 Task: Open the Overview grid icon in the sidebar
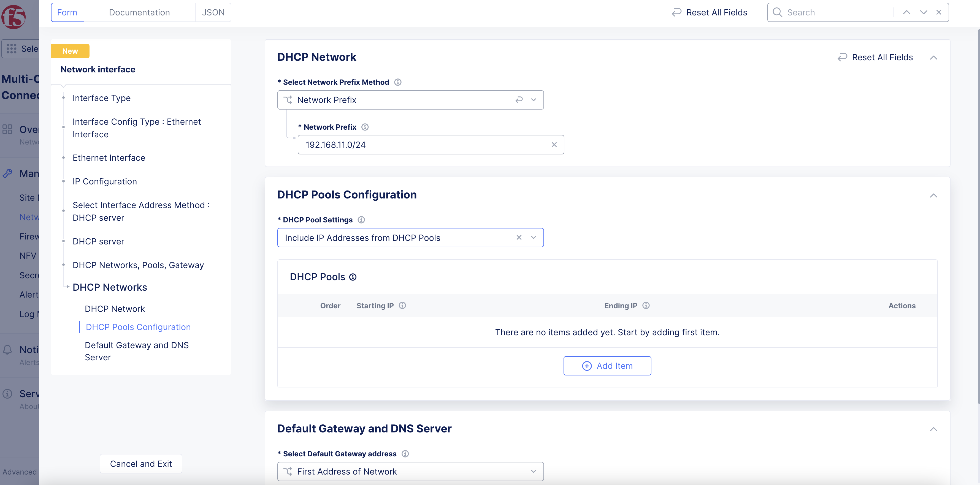click(x=7, y=129)
